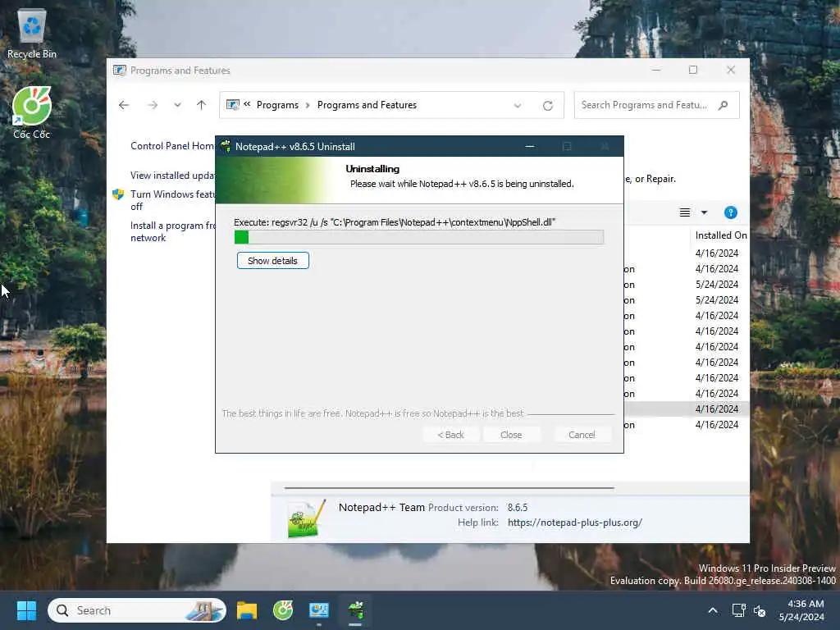Open View installed updates link

point(172,176)
